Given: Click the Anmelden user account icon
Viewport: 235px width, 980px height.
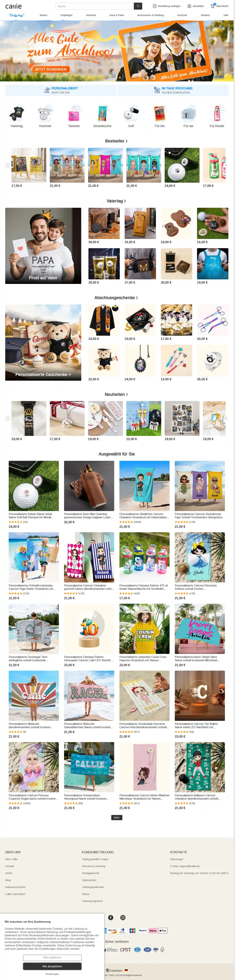Looking at the screenshot, I should [x=189, y=6].
